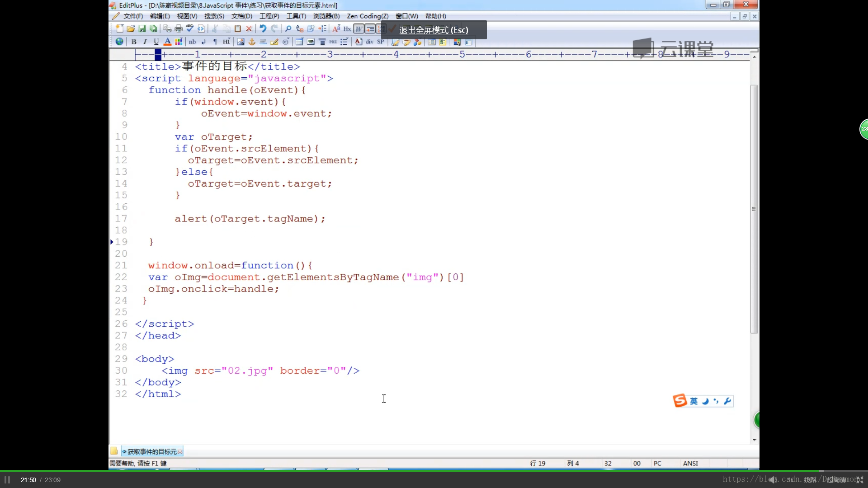Open the 浏览器(B) menu
868x488 pixels.
[x=326, y=16]
